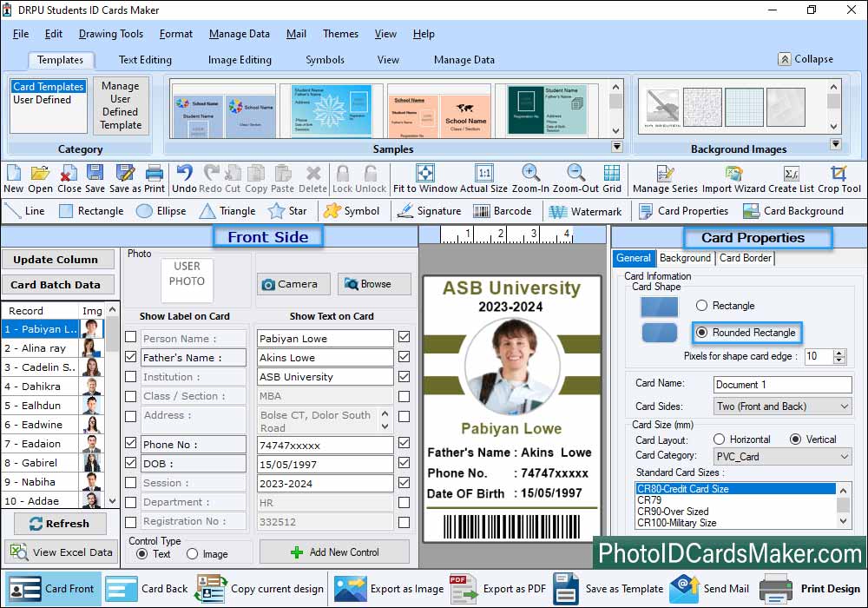Open the Themes menu
This screenshot has width=868, height=608.
pyautogui.click(x=340, y=34)
